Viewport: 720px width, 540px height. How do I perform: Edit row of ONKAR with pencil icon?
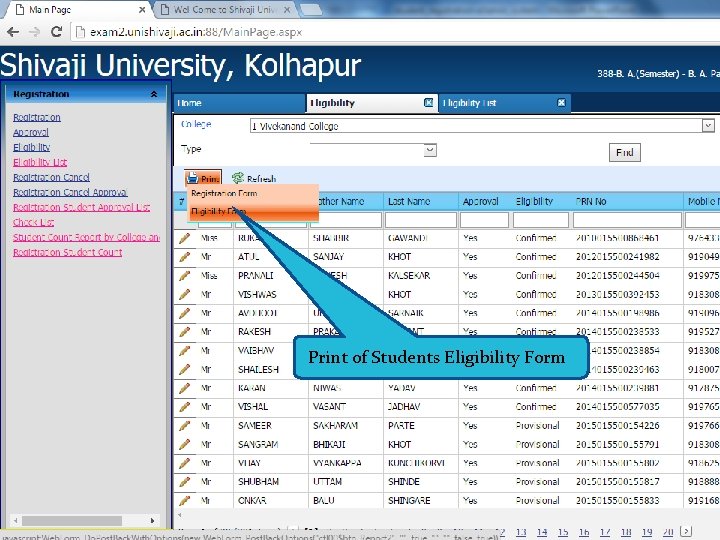click(x=185, y=500)
